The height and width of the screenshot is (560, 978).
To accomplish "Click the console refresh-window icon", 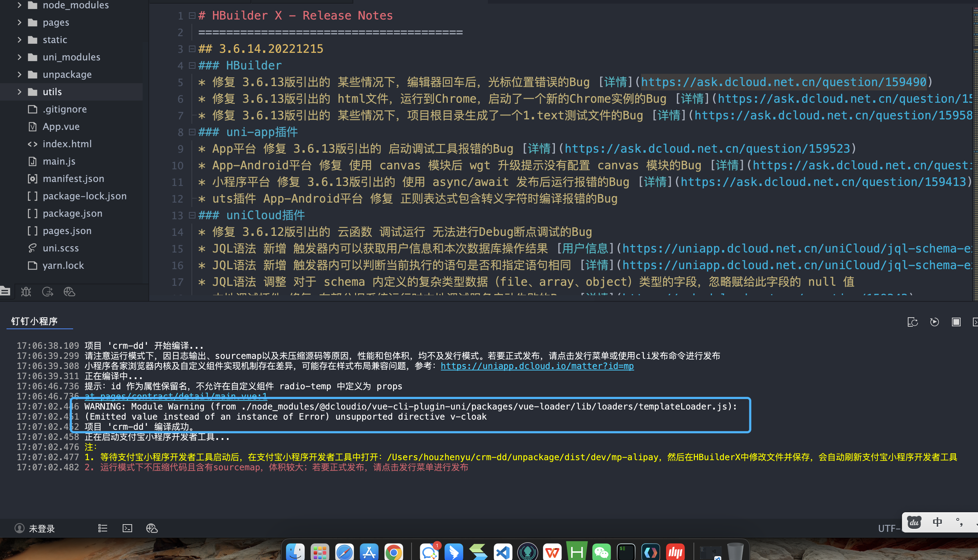I will click(x=912, y=322).
